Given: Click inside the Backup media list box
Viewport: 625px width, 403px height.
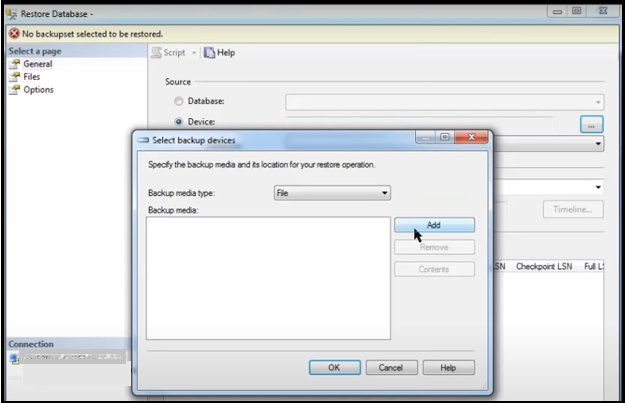Looking at the screenshot, I should pos(266,280).
